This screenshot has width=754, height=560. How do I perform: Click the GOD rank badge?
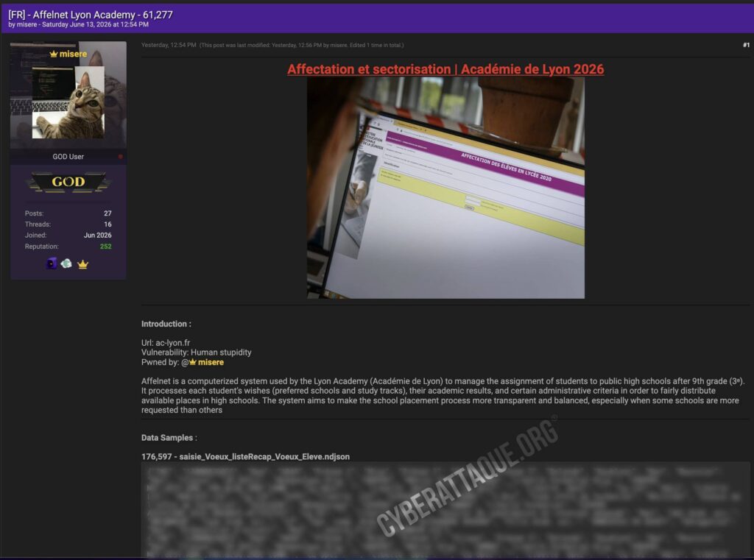tap(68, 182)
